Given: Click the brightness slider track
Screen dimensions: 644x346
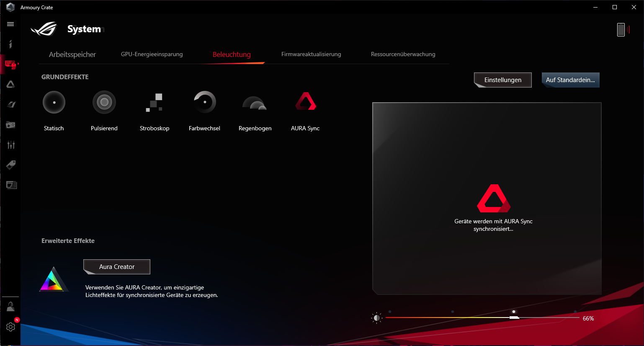Looking at the screenshot, I should [482, 318].
